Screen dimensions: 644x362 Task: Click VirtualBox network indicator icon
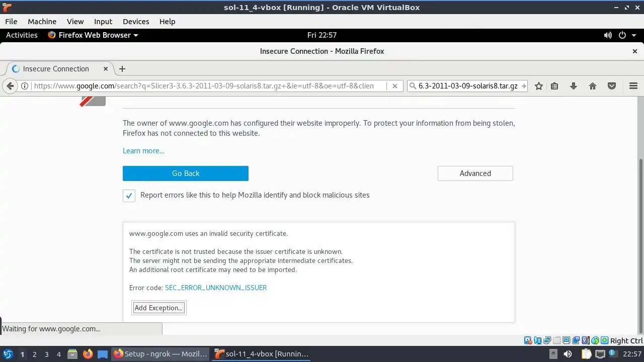coord(547,340)
